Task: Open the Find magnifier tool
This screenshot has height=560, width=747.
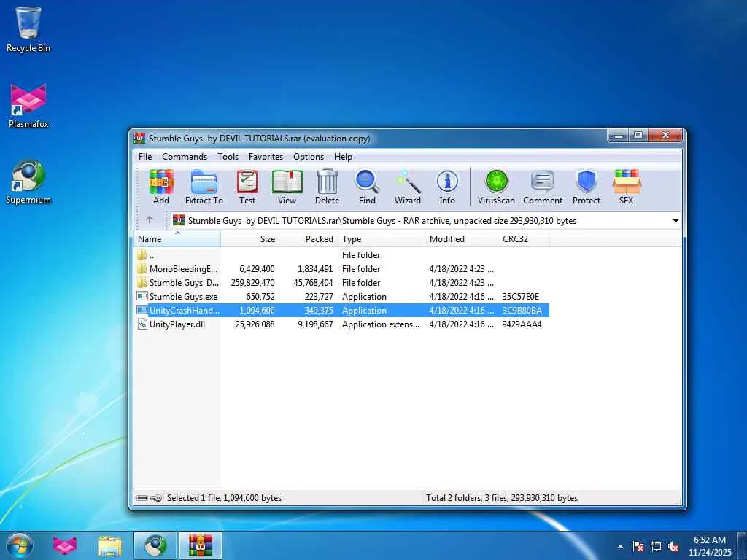Action: pyautogui.click(x=367, y=187)
